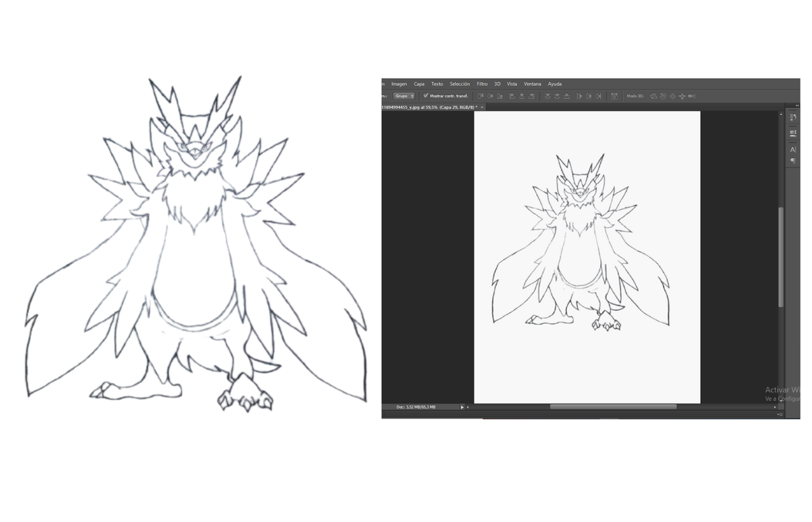Click the Auto-align layers icon

614,96
